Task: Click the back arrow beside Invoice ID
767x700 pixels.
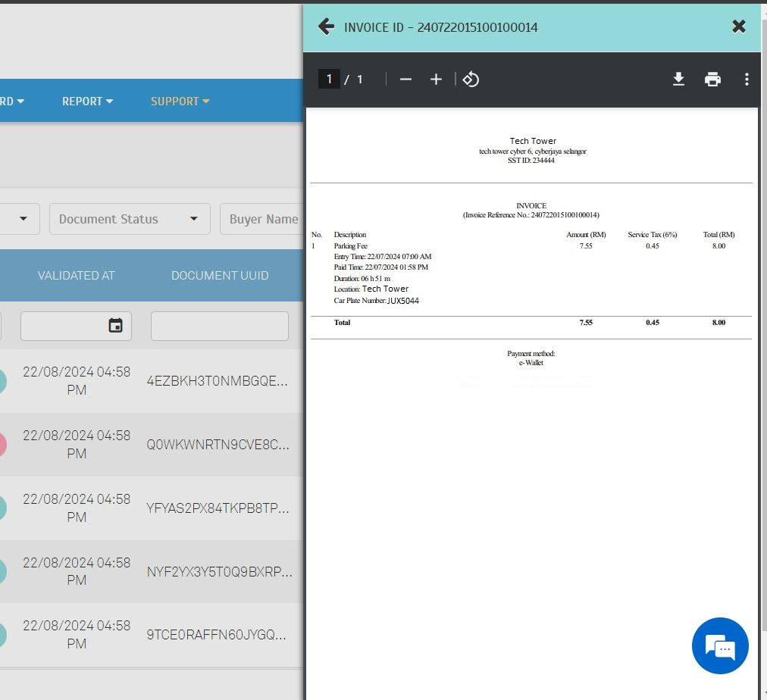Action: coord(326,27)
